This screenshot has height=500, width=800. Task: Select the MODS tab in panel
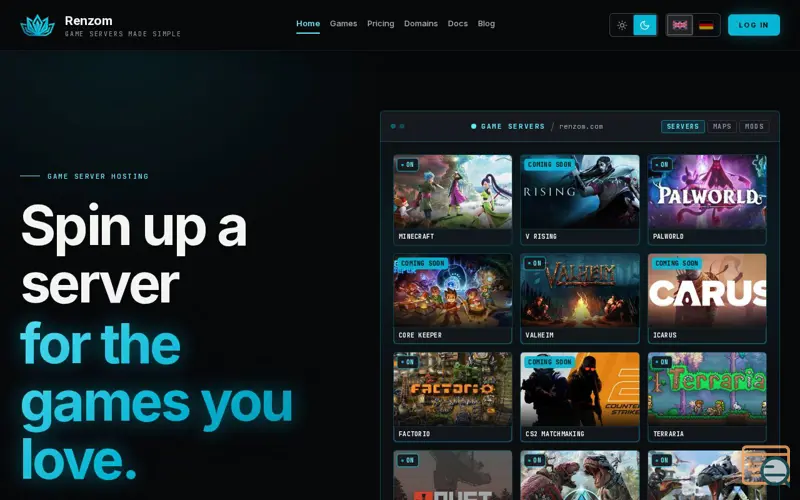(x=754, y=127)
